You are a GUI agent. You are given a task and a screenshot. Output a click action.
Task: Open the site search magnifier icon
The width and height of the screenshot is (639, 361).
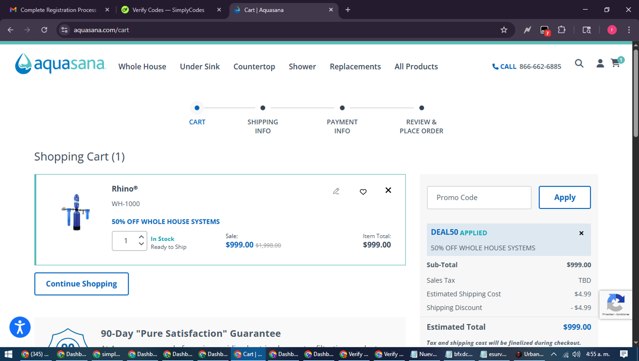(x=579, y=63)
